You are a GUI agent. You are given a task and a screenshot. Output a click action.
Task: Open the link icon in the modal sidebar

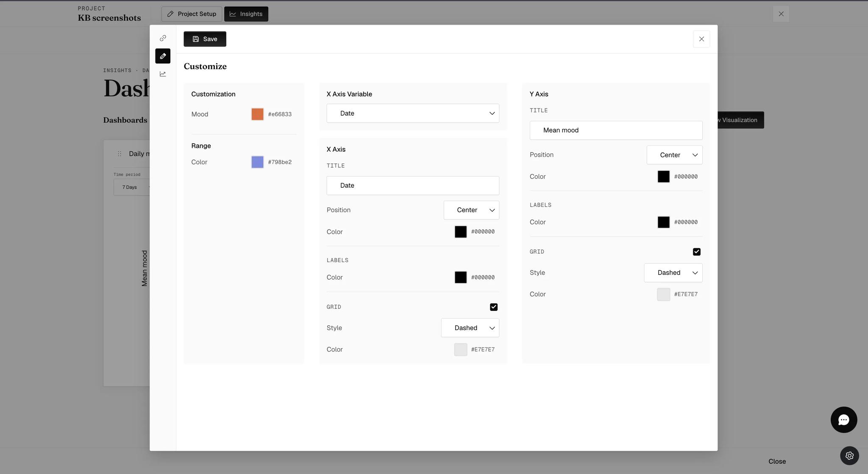pos(163,38)
